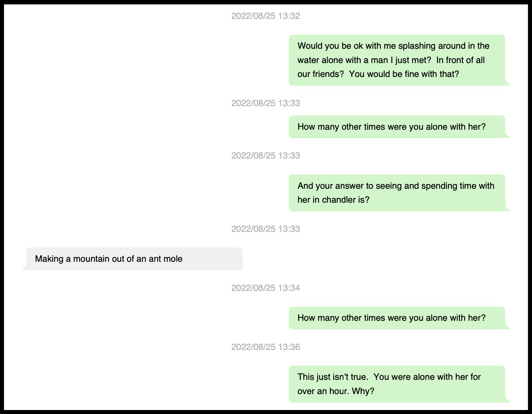The width and height of the screenshot is (532, 414).
Task: Click the second 13:33 timestamp
Action: pyautogui.click(x=265, y=156)
